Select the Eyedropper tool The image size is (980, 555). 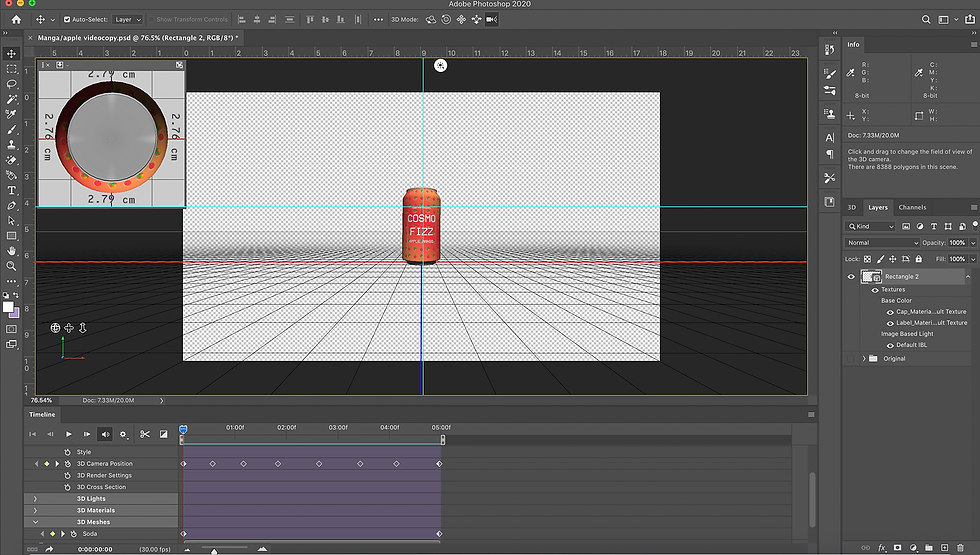tap(11, 114)
